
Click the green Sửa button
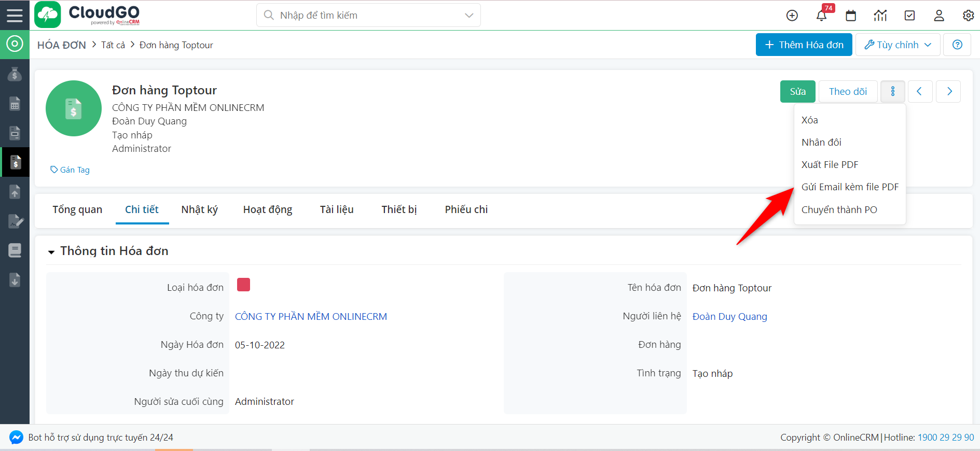click(x=797, y=92)
